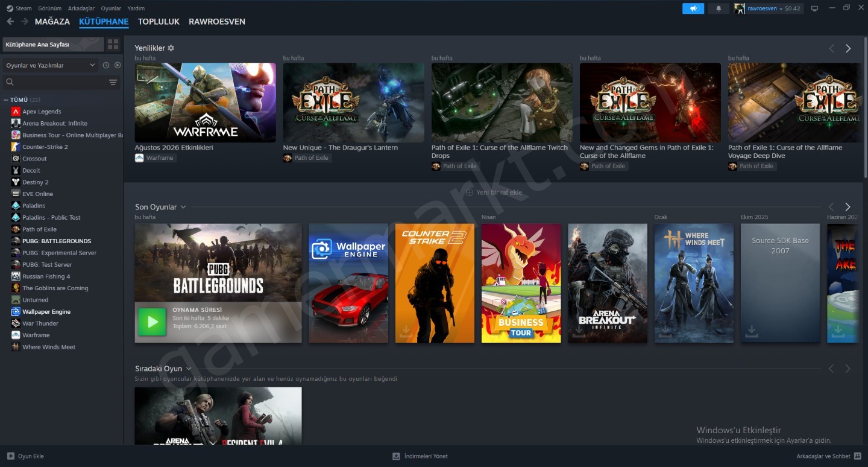This screenshot has width=868, height=467.
Task: Click the KÜTÜPHANE tab
Action: tap(104, 22)
